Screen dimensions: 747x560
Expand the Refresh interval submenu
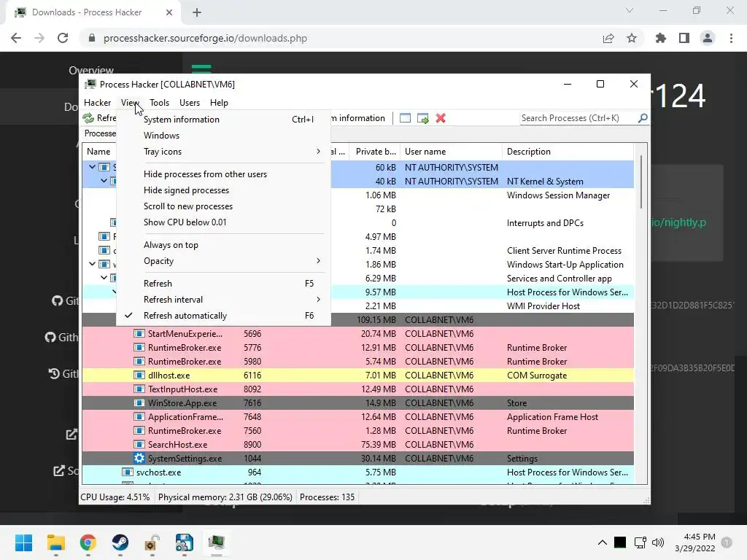point(223,300)
